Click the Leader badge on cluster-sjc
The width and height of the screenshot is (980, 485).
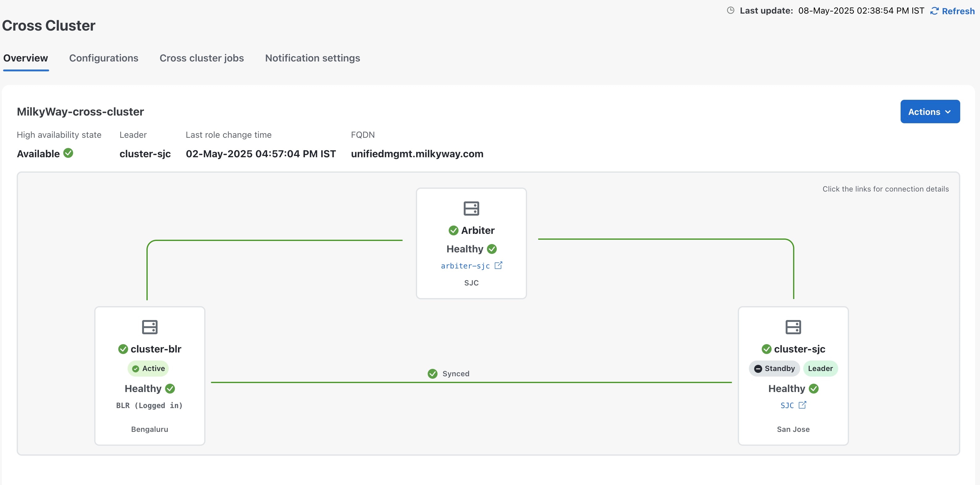(x=820, y=368)
